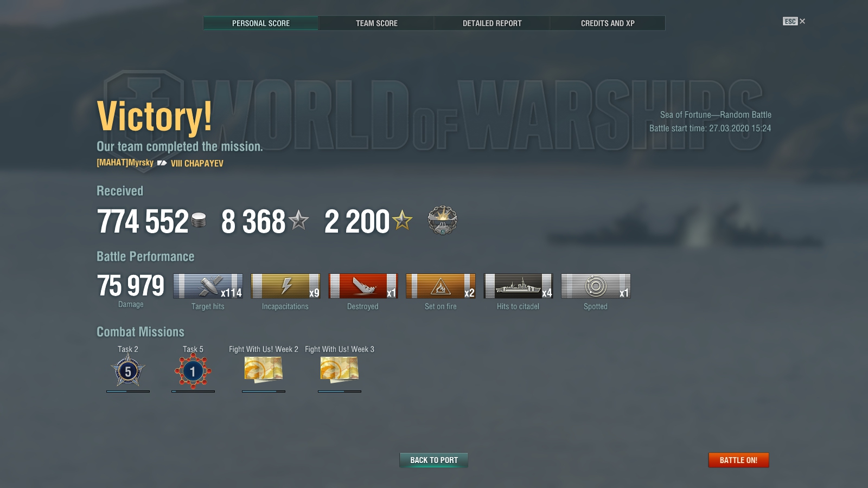Open the Credits and XP tab
This screenshot has width=868, height=488.
[x=608, y=23]
